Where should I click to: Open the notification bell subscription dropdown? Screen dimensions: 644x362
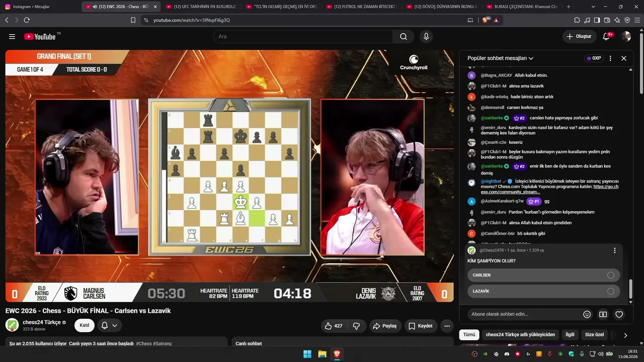pyautogui.click(x=109, y=325)
